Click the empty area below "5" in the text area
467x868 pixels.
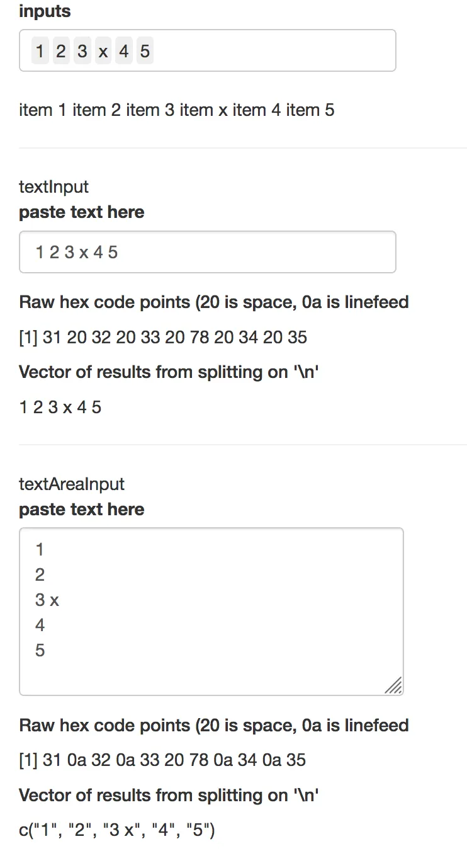(x=208, y=675)
